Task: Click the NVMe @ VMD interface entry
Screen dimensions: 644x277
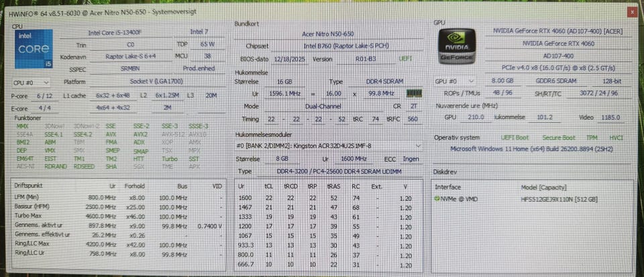Action: pos(459,199)
